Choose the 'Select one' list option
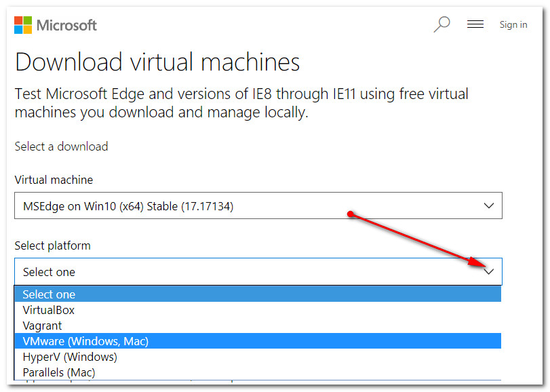The image size is (550, 392). pyautogui.click(x=258, y=294)
